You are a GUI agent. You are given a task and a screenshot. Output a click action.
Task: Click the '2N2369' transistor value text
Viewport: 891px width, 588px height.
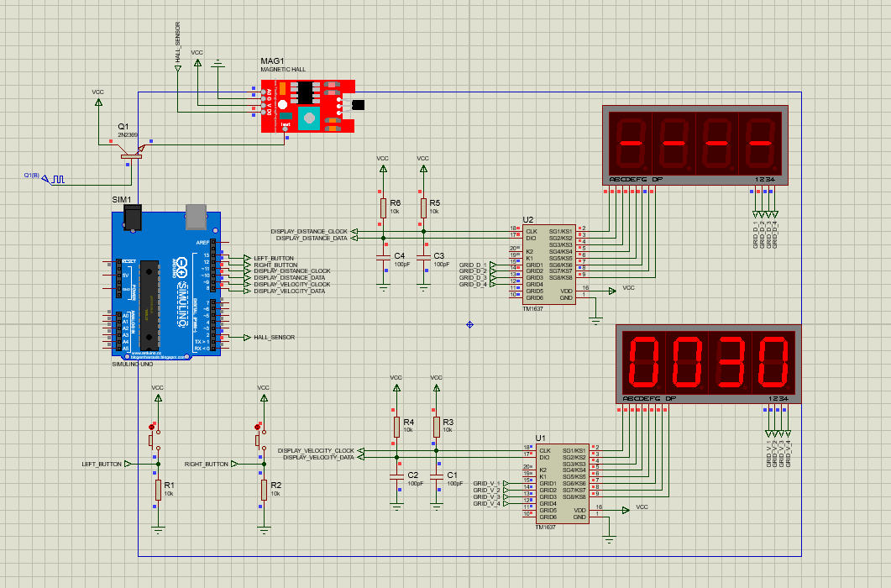point(128,134)
